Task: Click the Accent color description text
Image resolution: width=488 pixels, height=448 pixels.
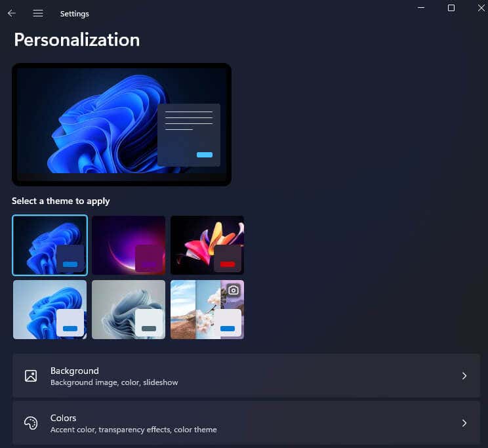Action: pyautogui.click(x=134, y=430)
